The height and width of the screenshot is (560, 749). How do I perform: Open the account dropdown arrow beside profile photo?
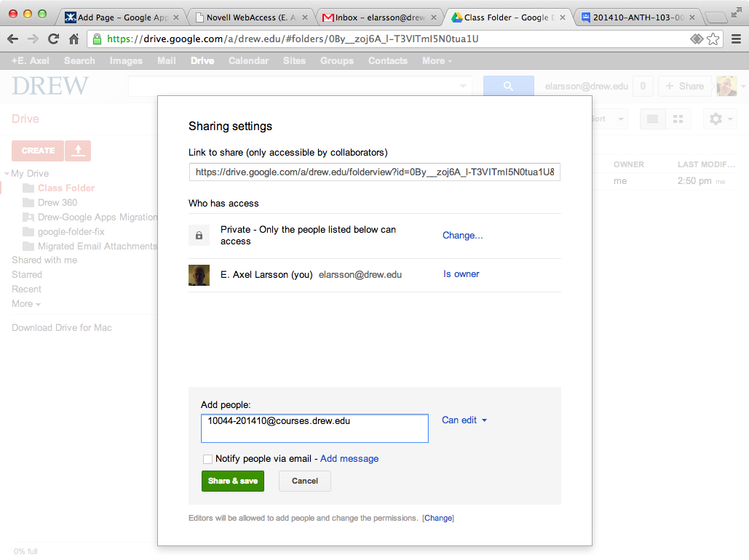(743, 87)
